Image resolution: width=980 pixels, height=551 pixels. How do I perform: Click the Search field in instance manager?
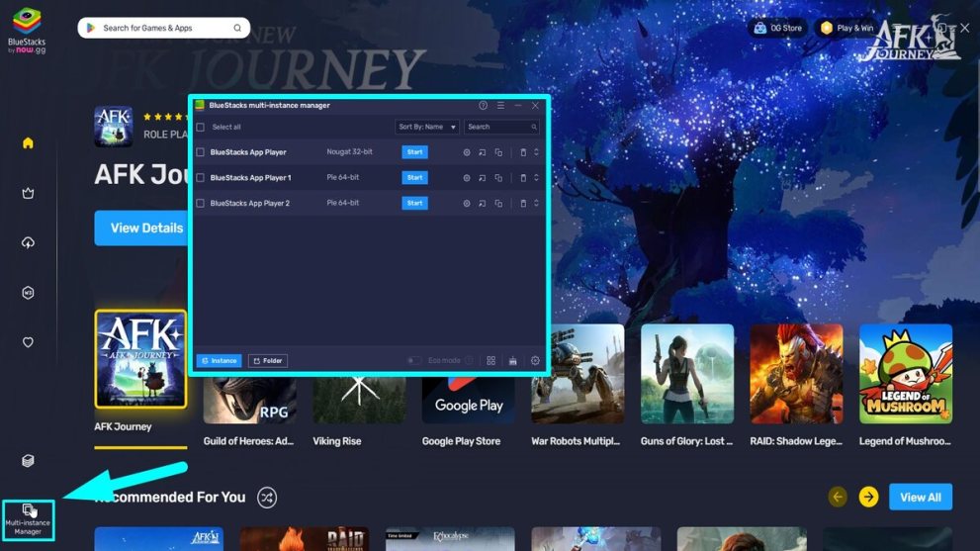501,127
